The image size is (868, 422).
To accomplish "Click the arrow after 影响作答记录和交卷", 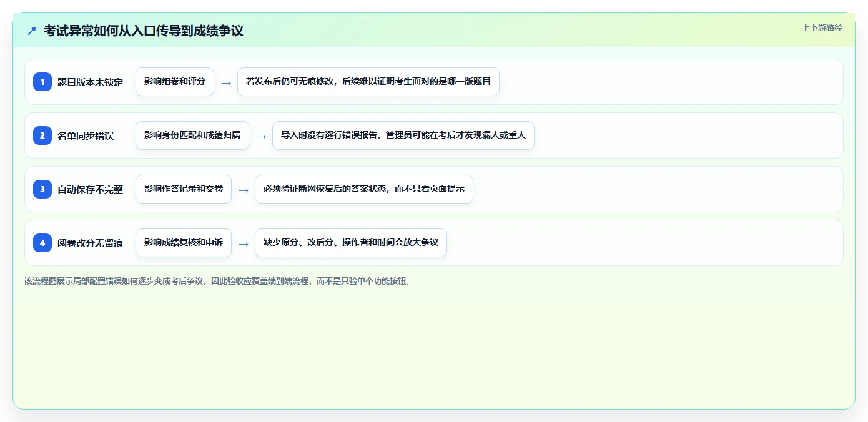I will click(x=244, y=190).
